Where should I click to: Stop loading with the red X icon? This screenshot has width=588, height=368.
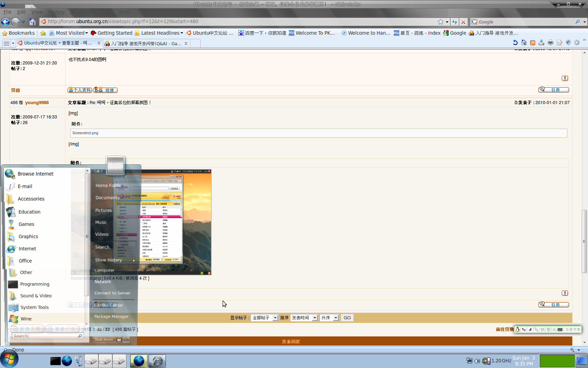(463, 22)
